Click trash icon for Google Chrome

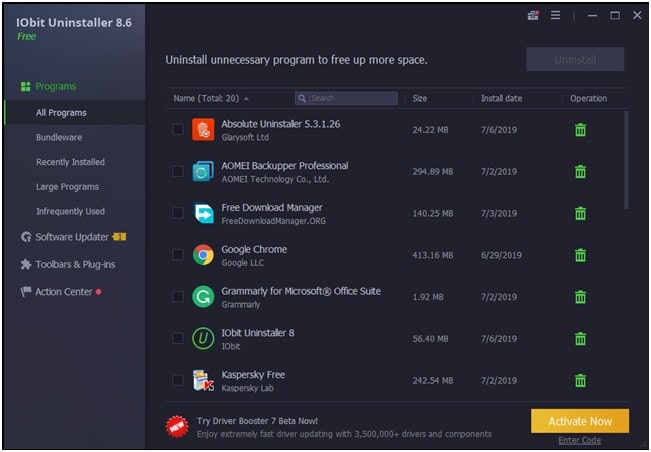pos(580,255)
